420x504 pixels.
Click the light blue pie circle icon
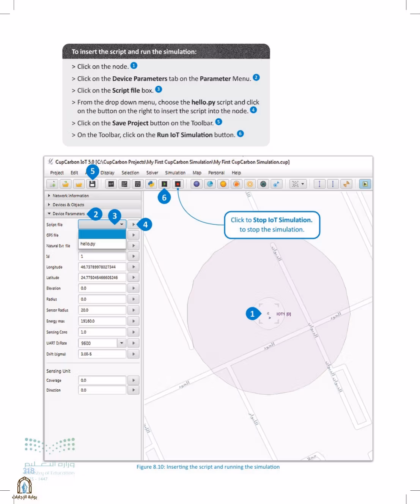coord(210,184)
